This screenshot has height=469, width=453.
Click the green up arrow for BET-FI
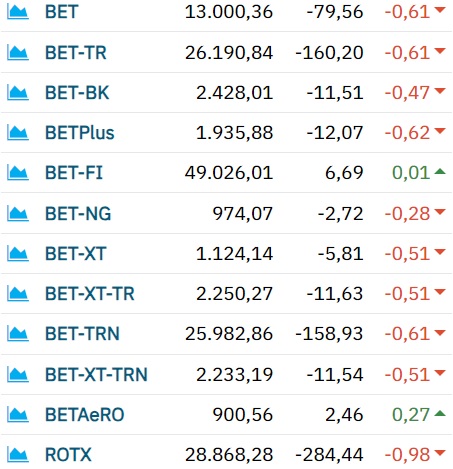tap(440, 171)
